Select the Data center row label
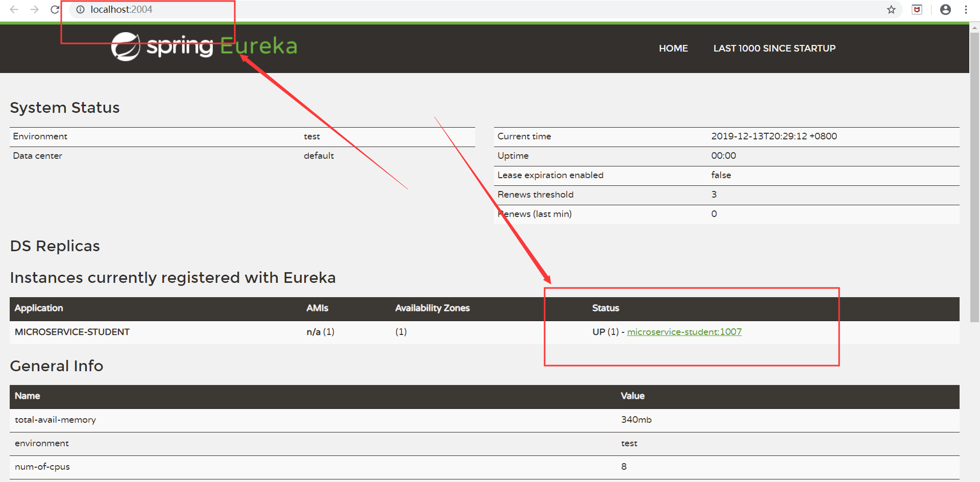Screen dimensions: 980x482 point(37,156)
